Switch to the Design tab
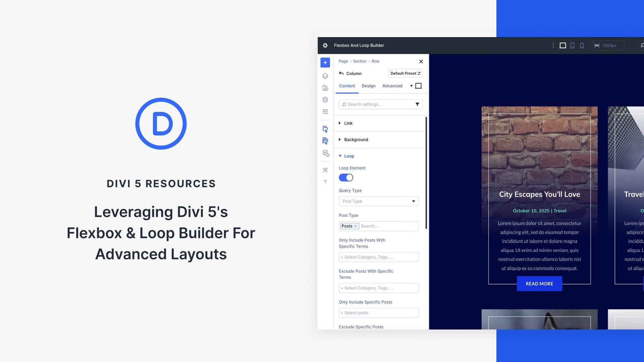 368,86
